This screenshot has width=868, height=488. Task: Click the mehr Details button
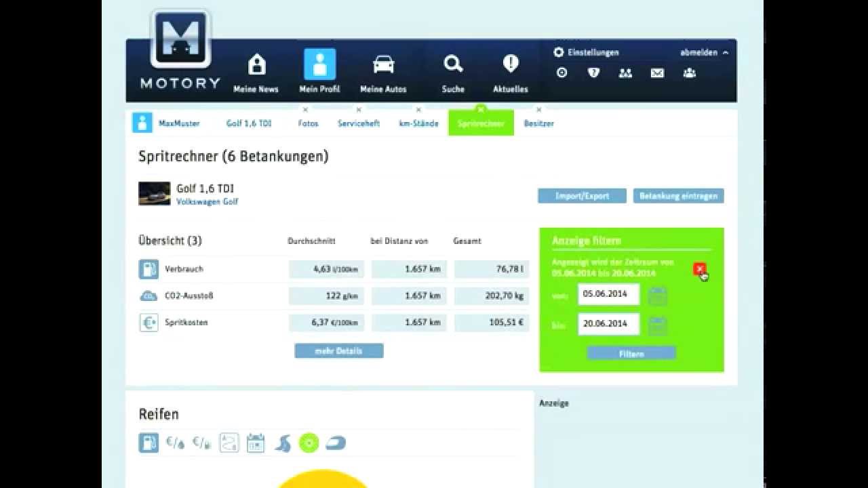point(339,351)
